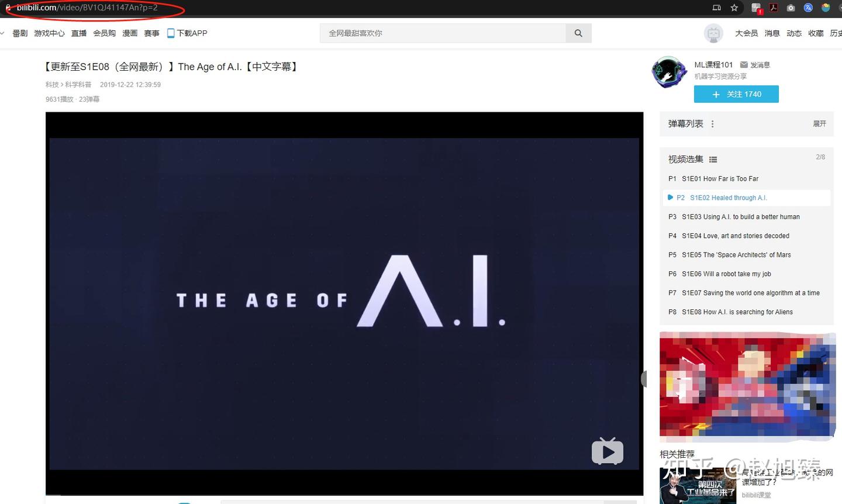Screen dimensions: 842x504
Task: Click the chevron at the far left navbar
Action: pyautogui.click(x=3, y=33)
